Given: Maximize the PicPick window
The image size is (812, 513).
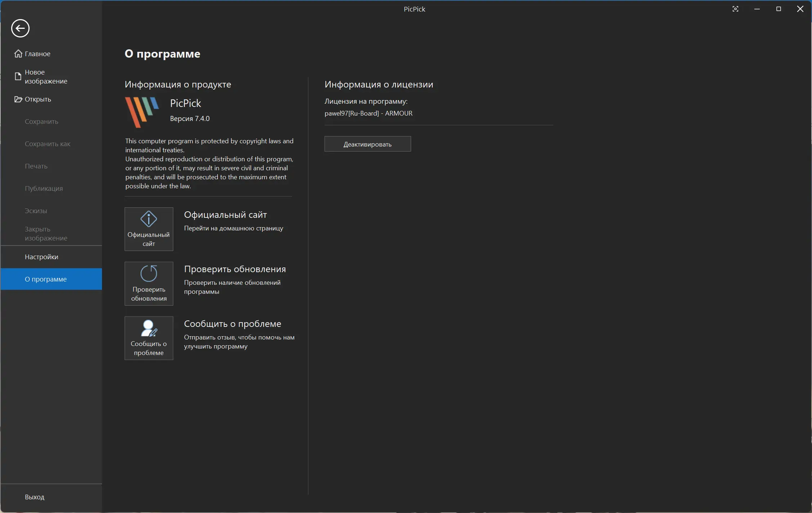Looking at the screenshot, I should point(778,9).
